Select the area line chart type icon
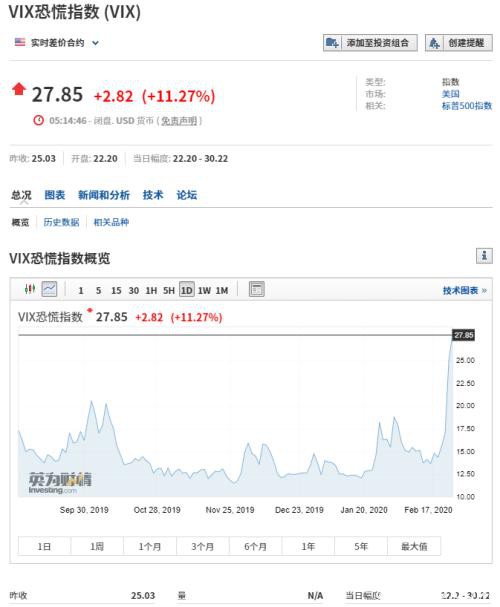The width and height of the screenshot is (500, 607). (49, 289)
